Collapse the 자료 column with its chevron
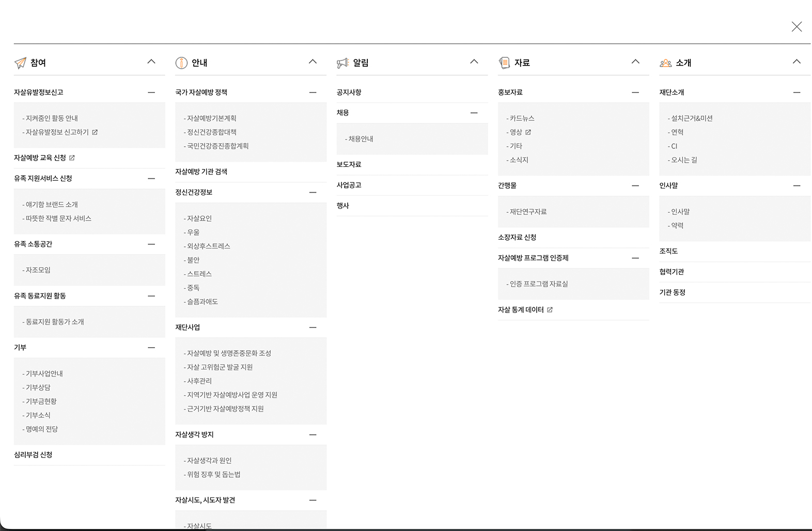This screenshot has width=812, height=531. coord(635,61)
